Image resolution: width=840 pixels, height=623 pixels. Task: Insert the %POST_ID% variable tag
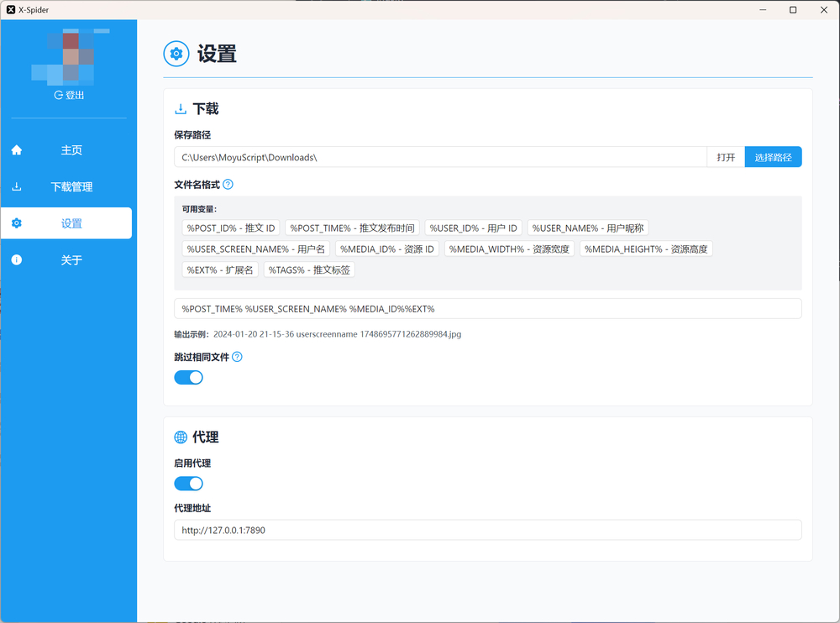point(231,228)
